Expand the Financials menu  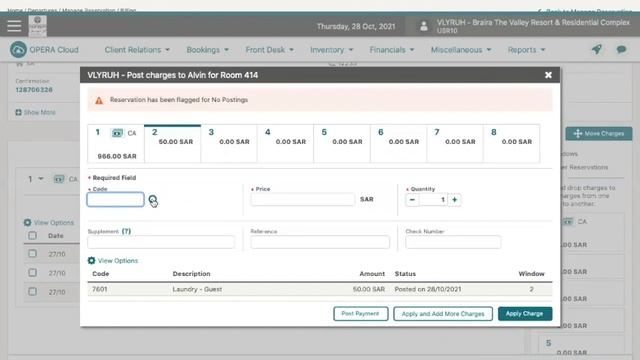392,50
